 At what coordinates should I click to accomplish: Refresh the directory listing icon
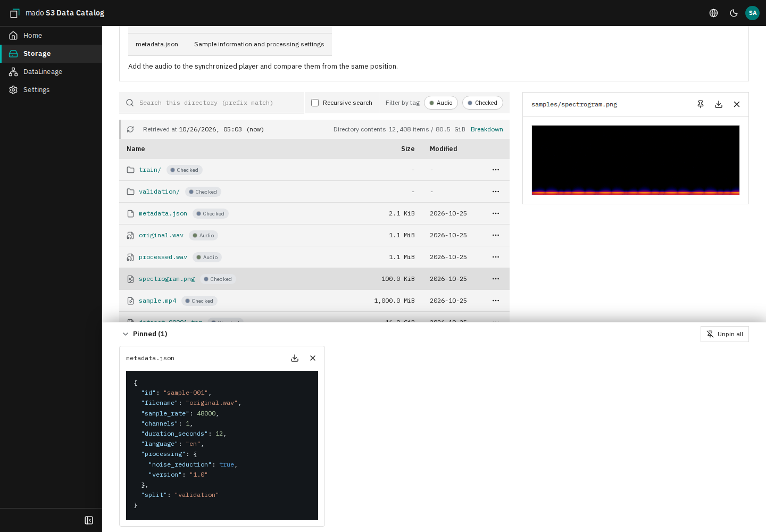[130, 129]
